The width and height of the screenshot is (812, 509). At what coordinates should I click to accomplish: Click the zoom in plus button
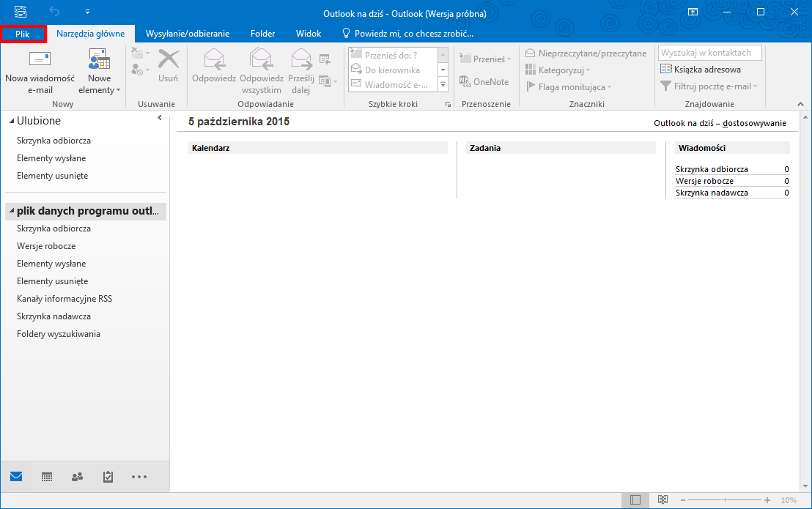767,500
